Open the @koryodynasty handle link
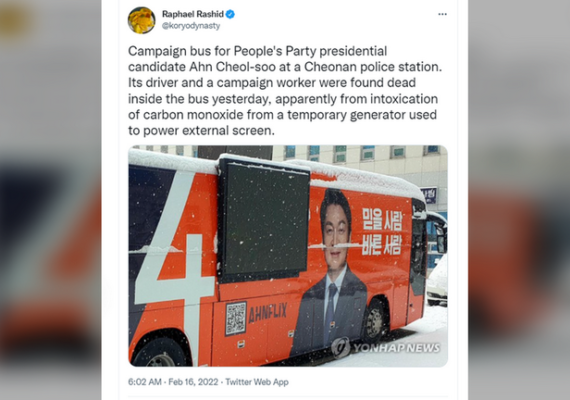The width and height of the screenshot is (570, 400). 191,26
